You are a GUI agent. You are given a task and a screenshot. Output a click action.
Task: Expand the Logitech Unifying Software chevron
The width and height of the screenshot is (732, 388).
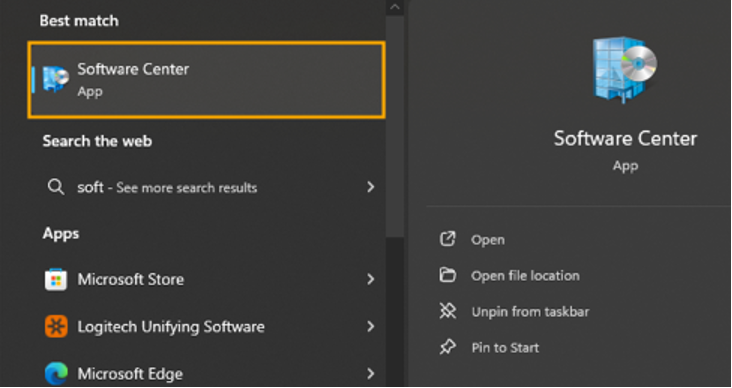coord(371,326)
